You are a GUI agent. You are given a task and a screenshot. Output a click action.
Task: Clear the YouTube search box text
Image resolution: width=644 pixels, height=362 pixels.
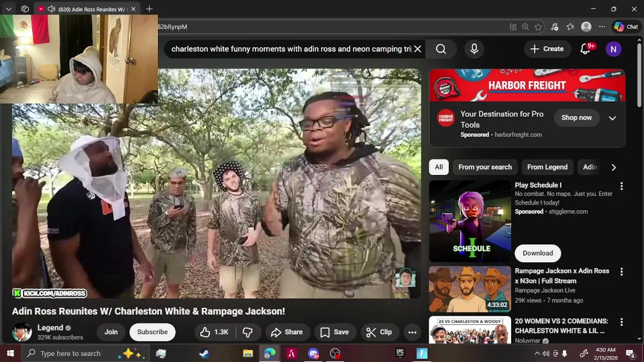[x=418, y=49]
